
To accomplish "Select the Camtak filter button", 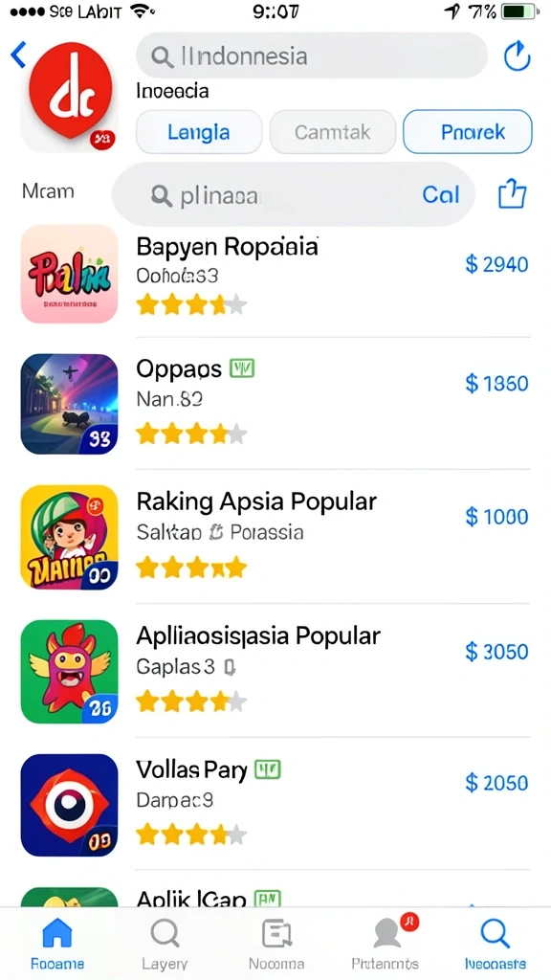I will [332, 132].
